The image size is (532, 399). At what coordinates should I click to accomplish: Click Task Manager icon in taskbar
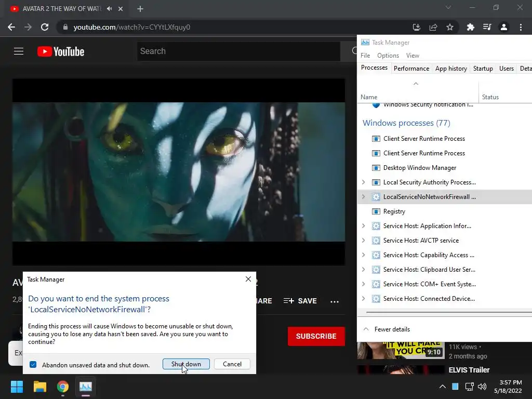pos(86,387)
